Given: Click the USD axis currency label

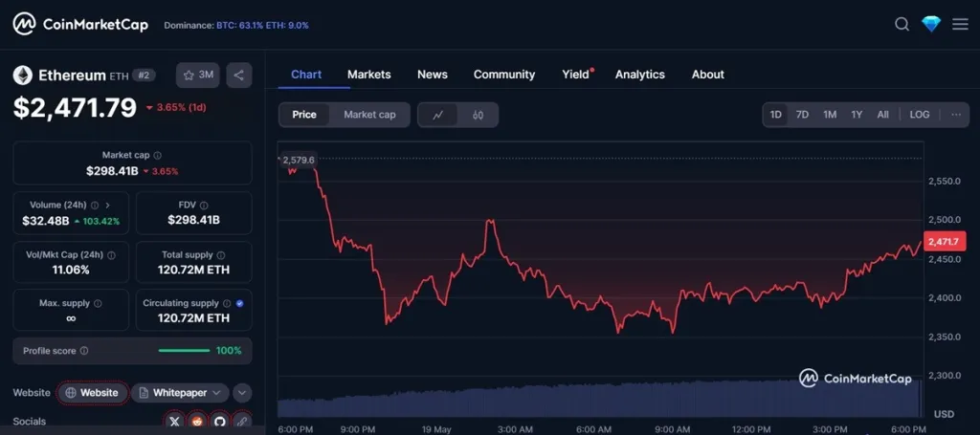Looking at the screenshot, I should (944, 414).
